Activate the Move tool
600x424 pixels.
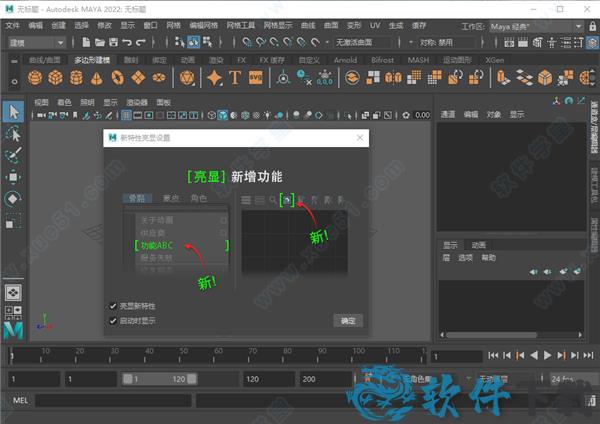tap(13, 177)
